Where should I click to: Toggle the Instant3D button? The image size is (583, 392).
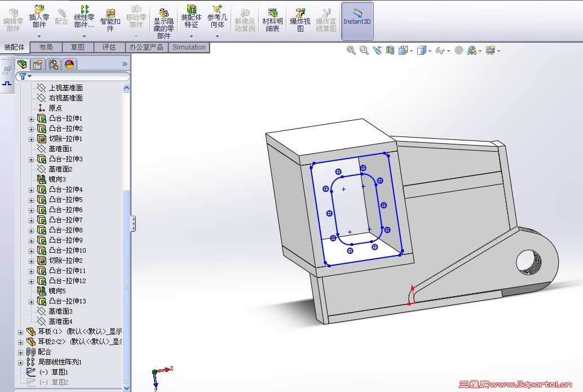pos(357,21)
